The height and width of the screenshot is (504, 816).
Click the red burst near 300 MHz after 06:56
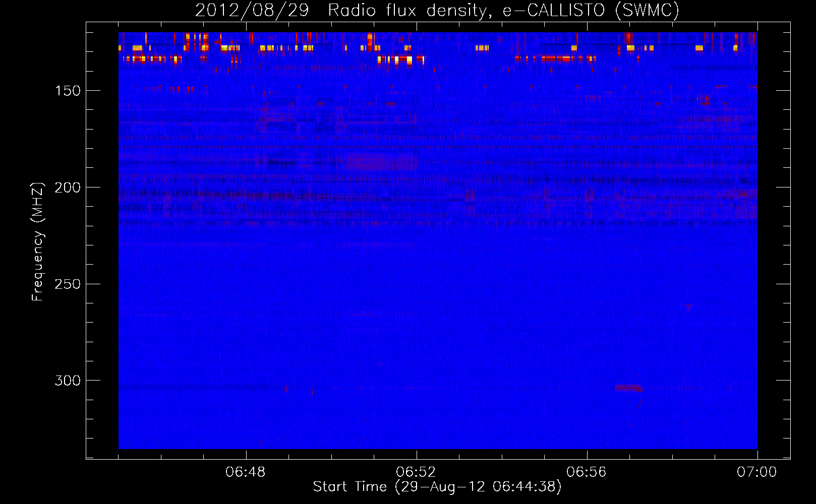pyautogui.click(x=629, y=388)
